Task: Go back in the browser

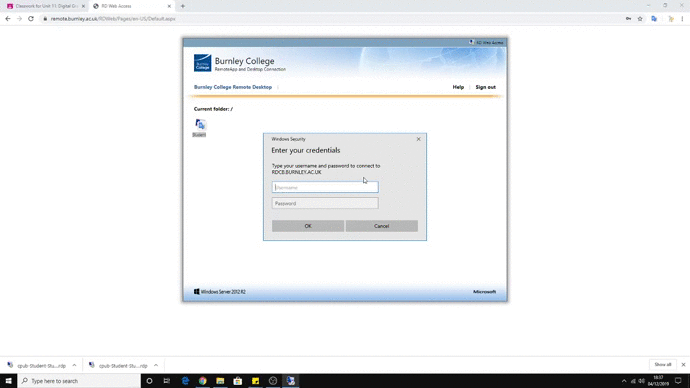Action: (x=7, y=19)
